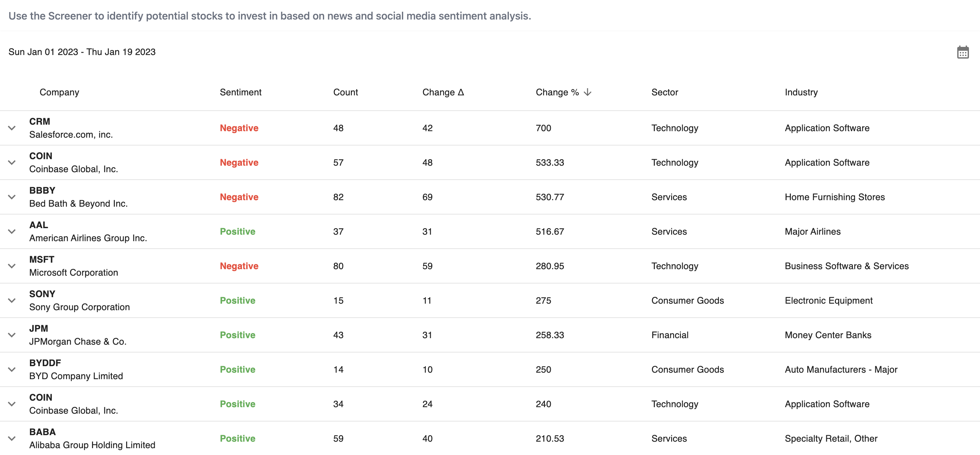This screenshot has width=980, height=455.
Task: Expand the negative COIN Coinbase row
Action: 12,163
